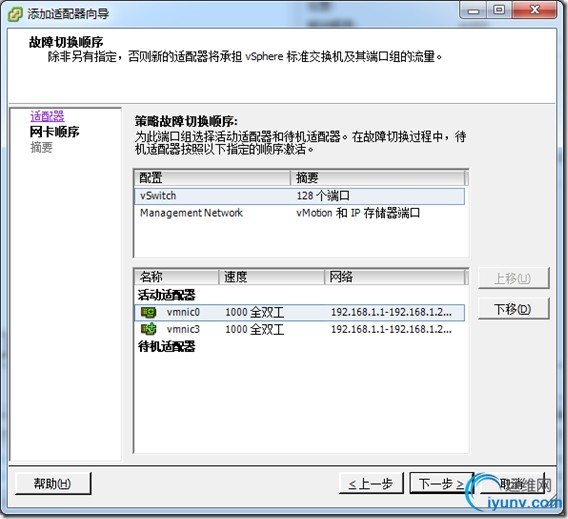Select the vmnic3 adapter name
This screenshot has width=568, height=519.
183,329
